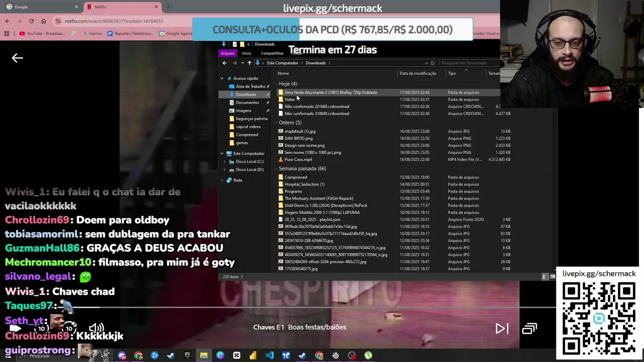Open the YouTube Broadcast bookmark
The image size is (644, 362).
[42, 34]
